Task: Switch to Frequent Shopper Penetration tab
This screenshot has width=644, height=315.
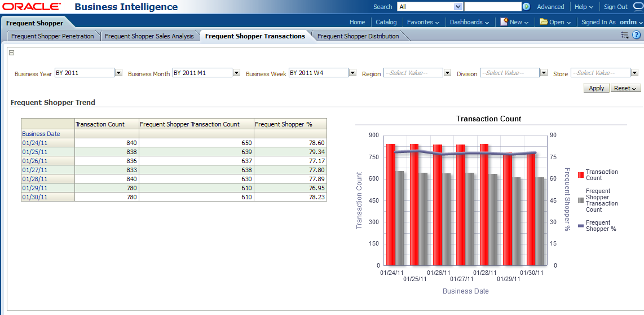Action: click(x=52, y=36)
